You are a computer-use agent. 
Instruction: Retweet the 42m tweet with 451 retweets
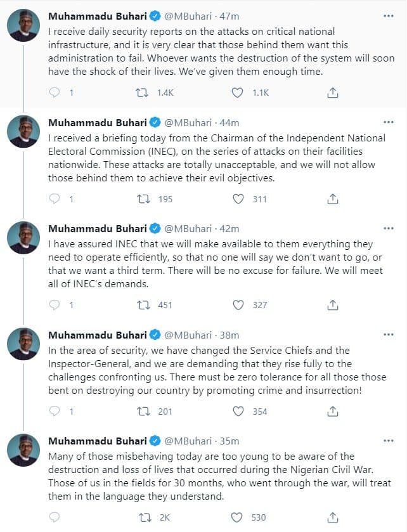(143, 305)
